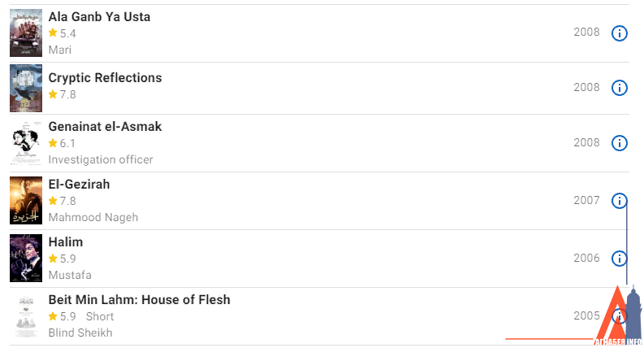644x348 pixels.
Task: Open info icon for Halim
Action: tap(619, 259)
